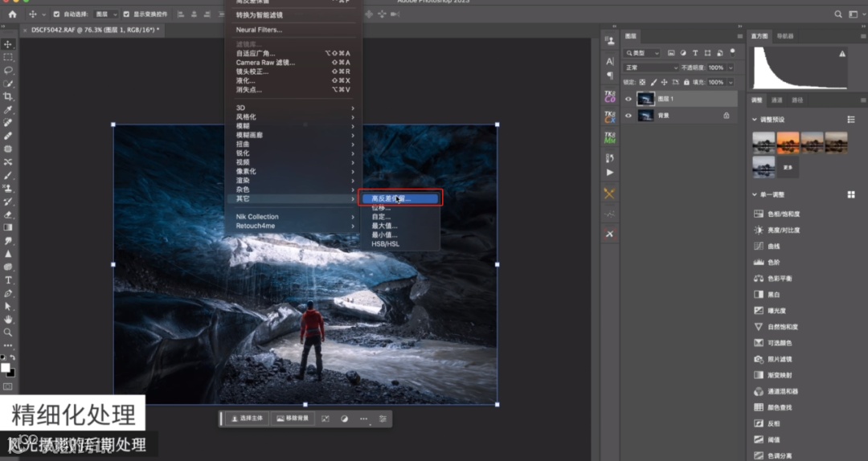
Task: Select the Crop tool
Action: pyautogui.click(x=8, y=96)
